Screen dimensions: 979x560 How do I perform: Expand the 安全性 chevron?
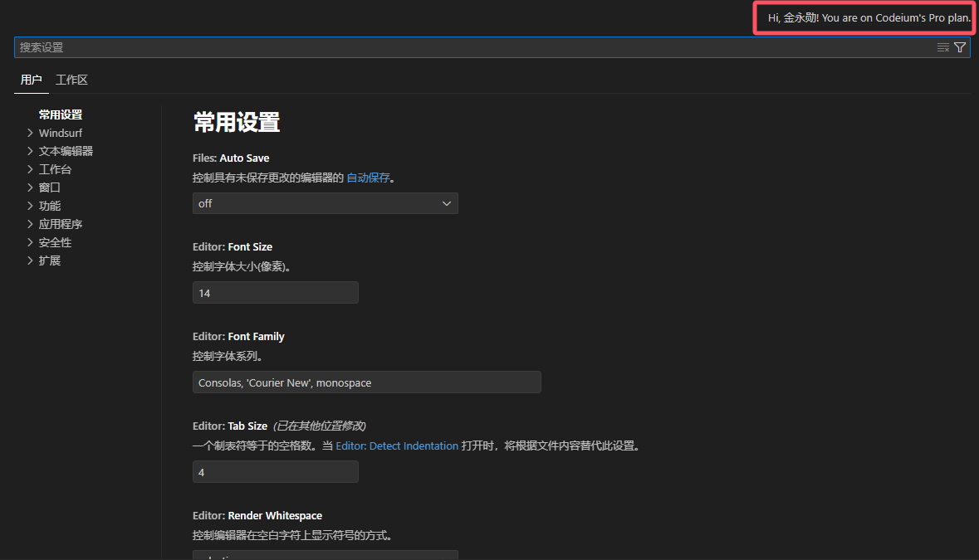coord(30,242)
